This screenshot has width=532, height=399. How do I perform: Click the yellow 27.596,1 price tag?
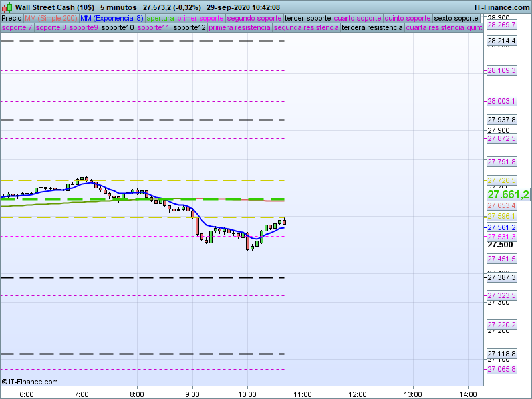click(501, 217)
